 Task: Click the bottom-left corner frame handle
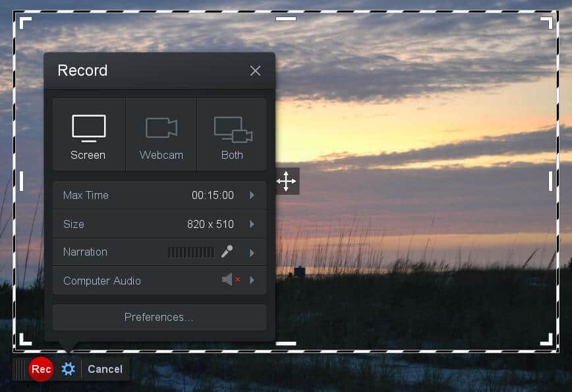25,339
